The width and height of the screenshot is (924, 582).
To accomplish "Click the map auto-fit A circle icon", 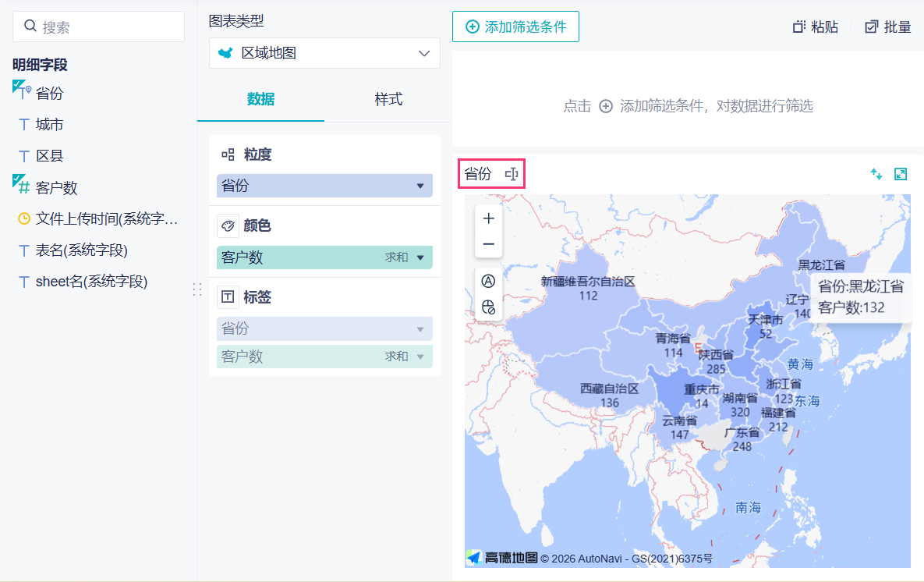I will tap(489, 282).
